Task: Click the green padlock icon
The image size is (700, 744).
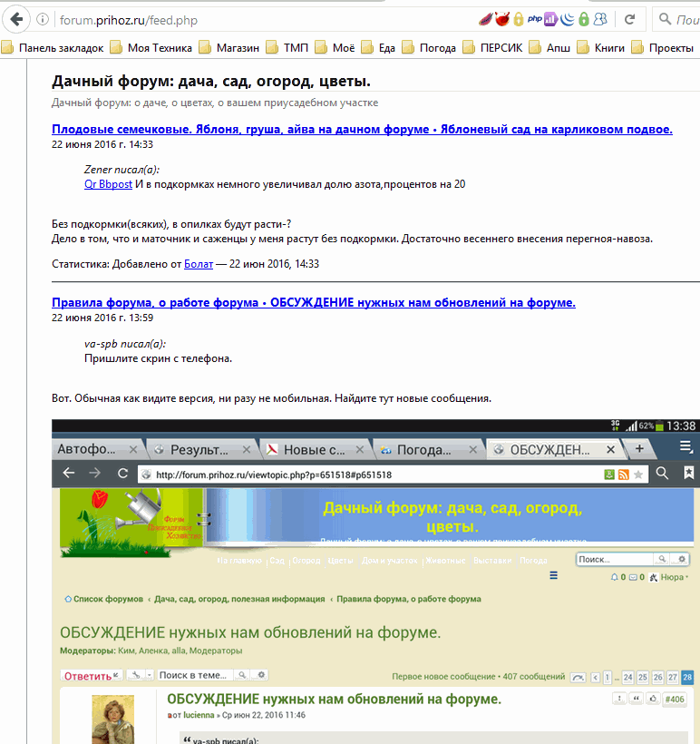Action: tap(583, 19)
